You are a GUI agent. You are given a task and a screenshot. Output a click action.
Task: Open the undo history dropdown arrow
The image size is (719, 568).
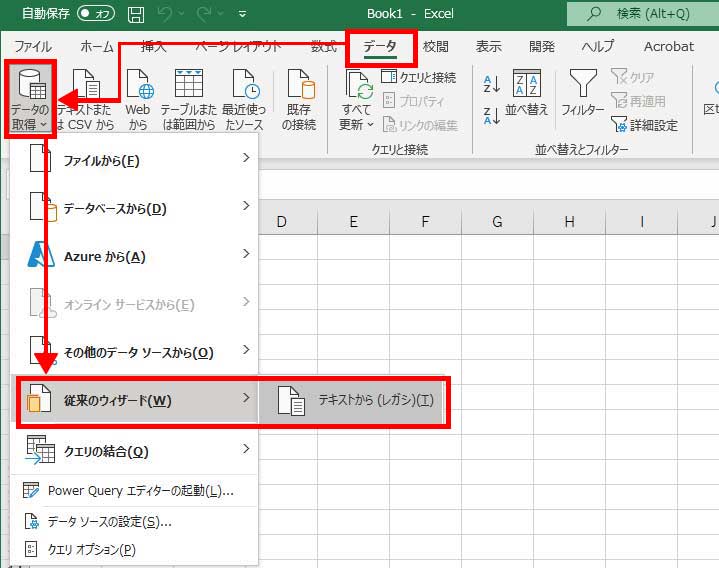pyautogui.click(x=181, y=14)
